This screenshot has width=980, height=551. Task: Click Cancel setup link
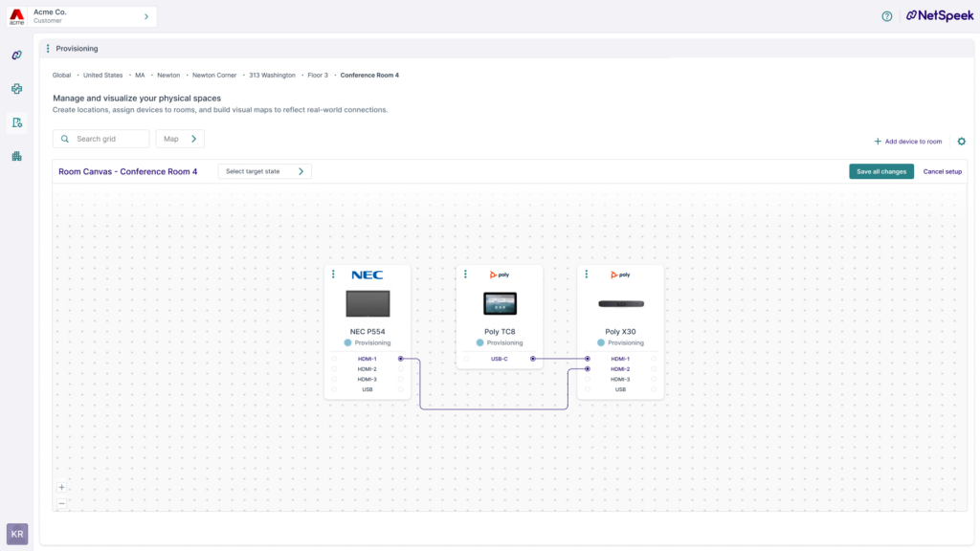[942, 171]
